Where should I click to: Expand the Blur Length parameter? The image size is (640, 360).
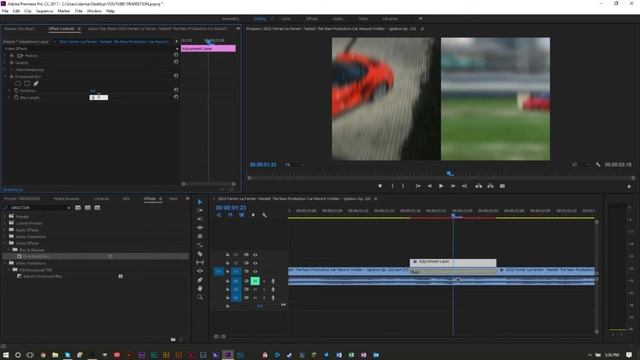(10, 98)
